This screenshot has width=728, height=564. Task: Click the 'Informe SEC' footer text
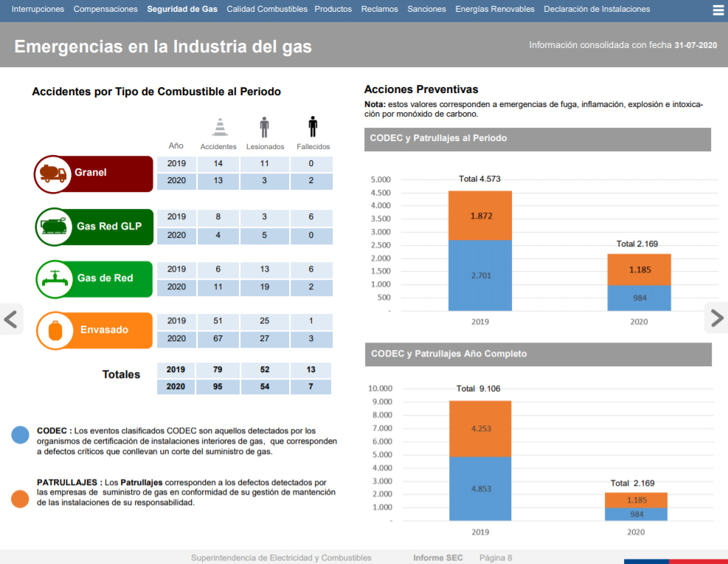click(438, 558)
